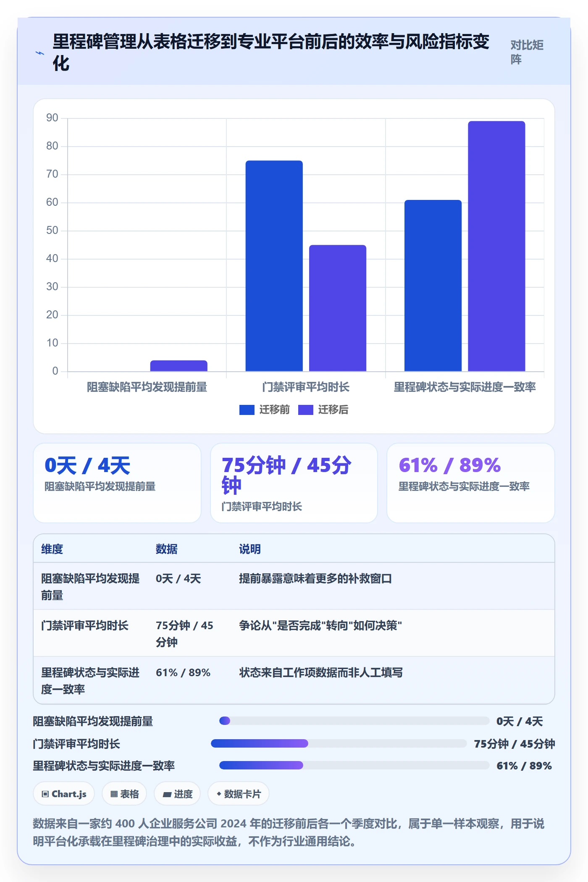Open the 61% / 89% data card
The height and width of the screenshot is (882, 588).
471,483
